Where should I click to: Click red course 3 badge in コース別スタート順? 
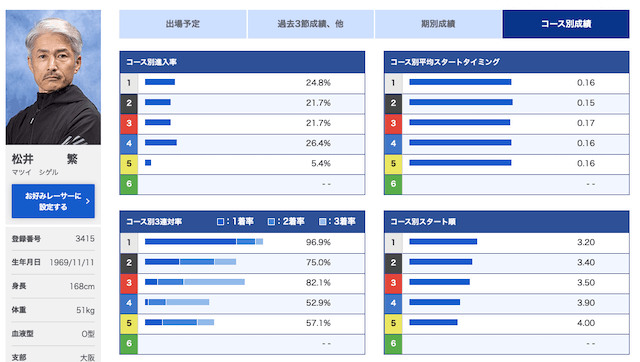pyautogui.click(x=393, y=283)
